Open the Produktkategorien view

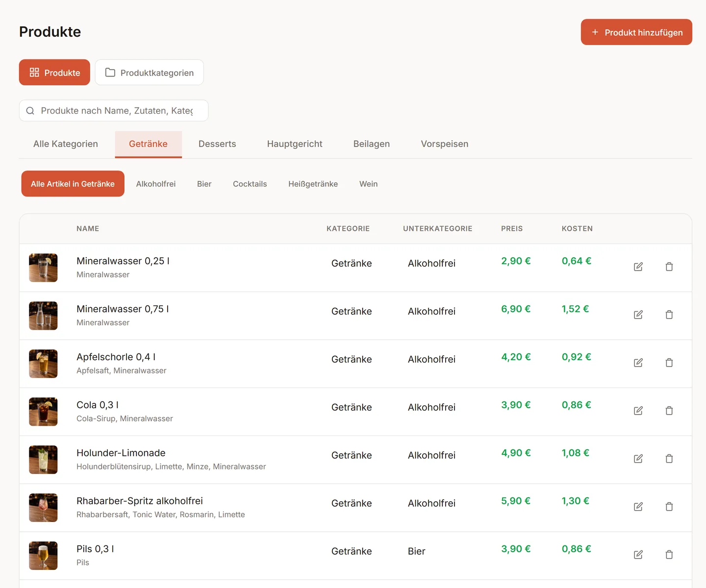coord(149,73)
